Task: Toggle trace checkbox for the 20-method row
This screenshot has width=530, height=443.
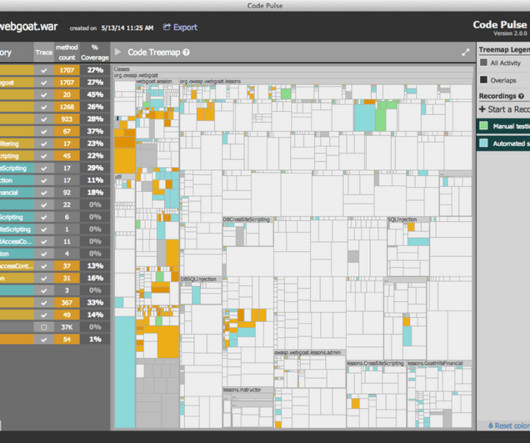Action: click(44, 95)
